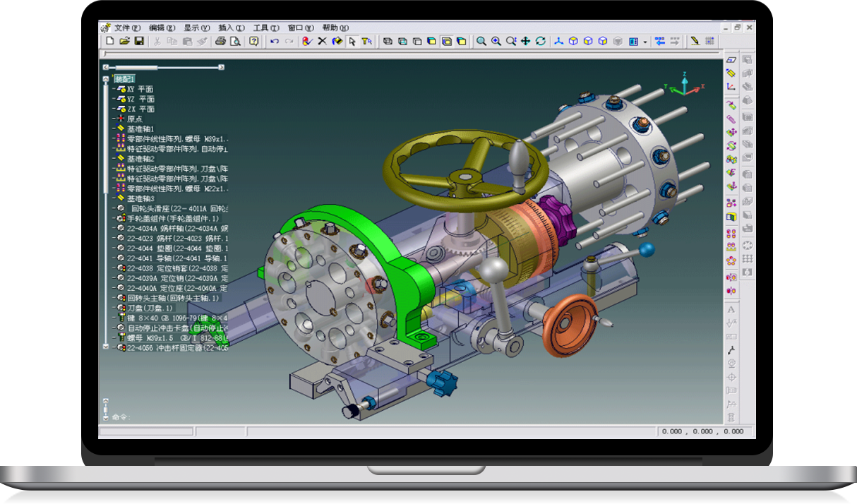Click the black X delete icon
The width and height of the screenshot is (857, 504).
click(322, 42)
